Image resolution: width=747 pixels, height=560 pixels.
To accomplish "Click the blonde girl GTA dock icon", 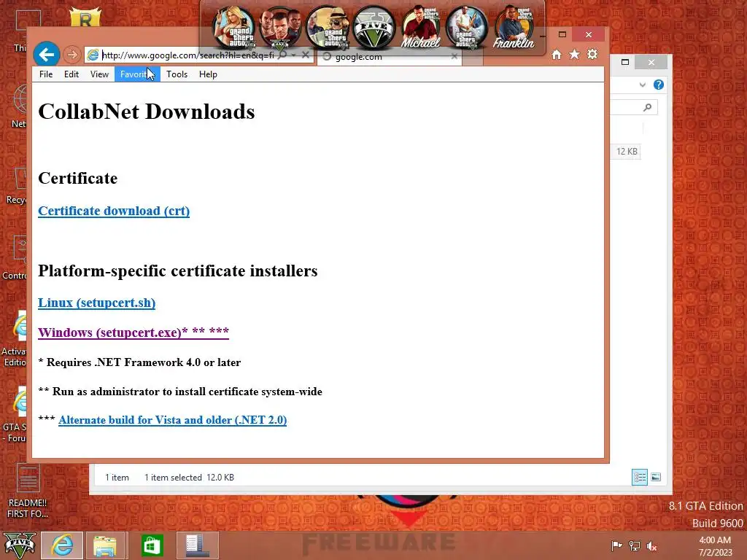I will 234,27.
